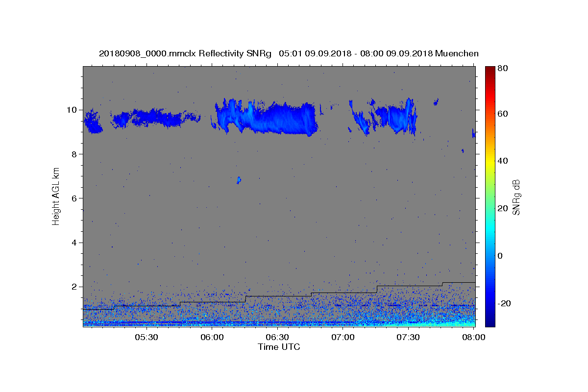Click the 07:30 time tick label
Image resolution: width=588 pixels, height=392 pixels.
click(408, 337)
